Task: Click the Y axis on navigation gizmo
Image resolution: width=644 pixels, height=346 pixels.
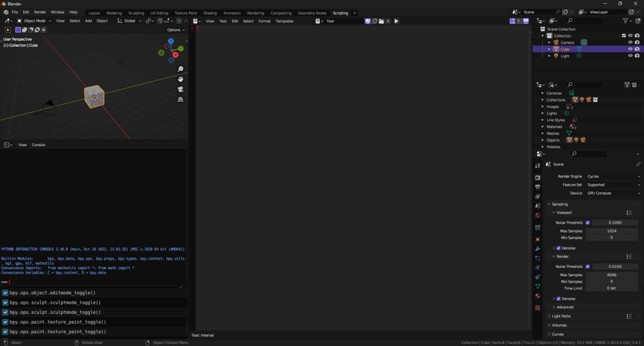Action: tap(181, 49)
